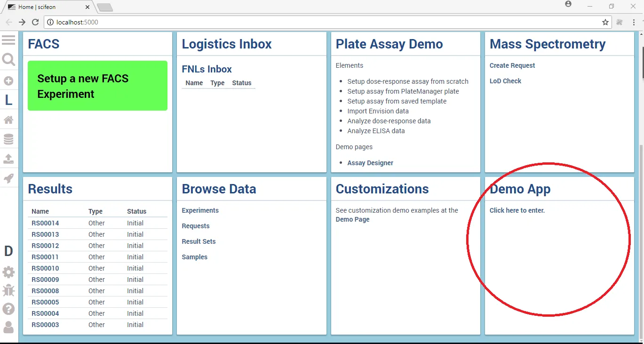The image size is (644, 344).
Task: Open the home icon in sidebar
Action: 8,120
